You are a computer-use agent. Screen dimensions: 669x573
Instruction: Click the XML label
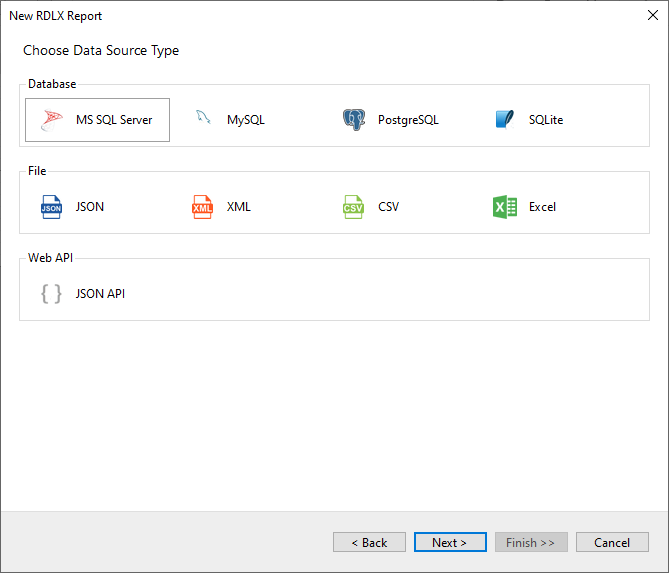[x=239, y=207]
